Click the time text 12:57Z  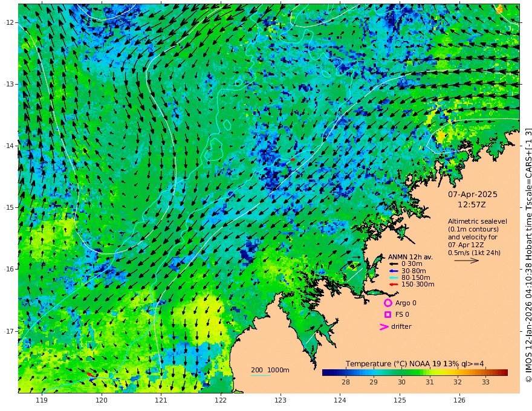coord(472,205)
